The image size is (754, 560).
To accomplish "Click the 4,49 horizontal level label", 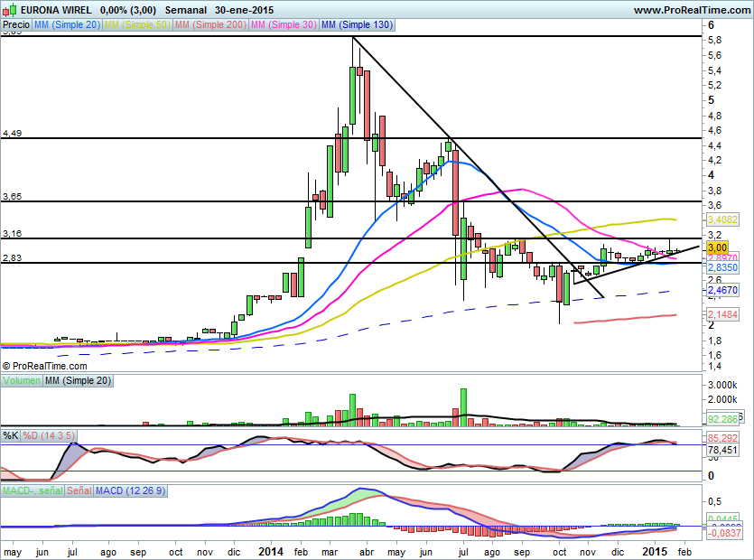I will tap(12, 134).
